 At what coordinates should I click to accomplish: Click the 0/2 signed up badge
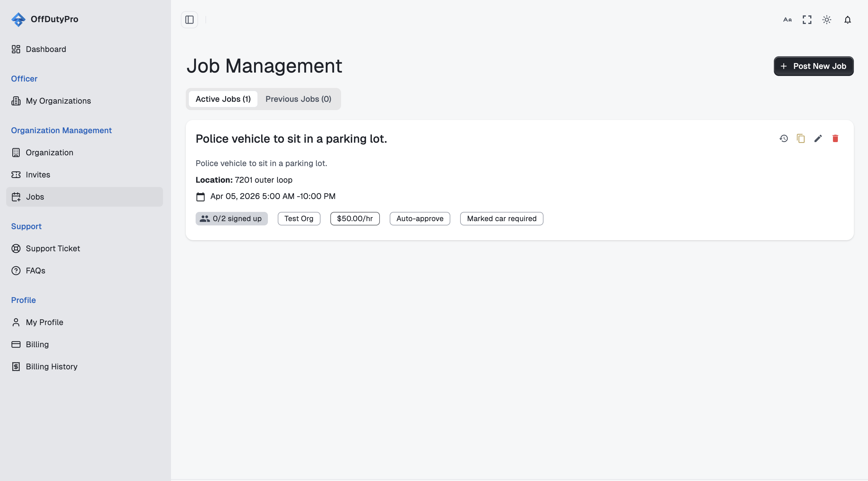tap(232, 219)
